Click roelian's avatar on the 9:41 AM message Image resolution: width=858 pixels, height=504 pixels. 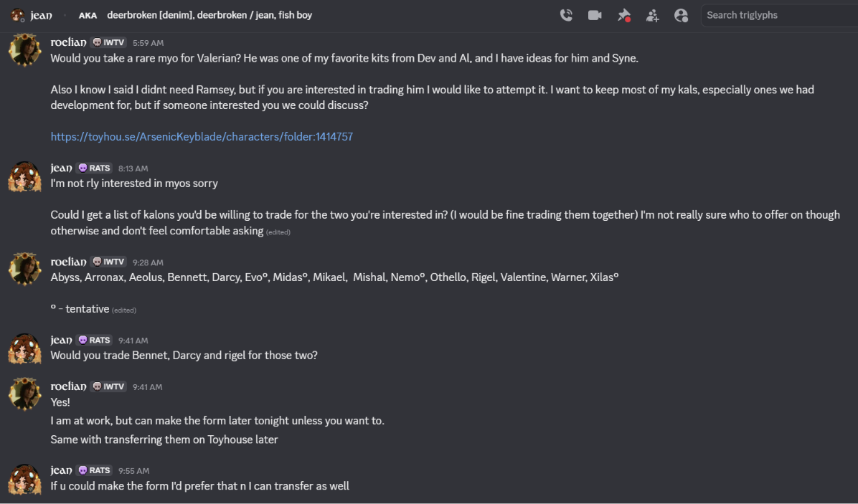point(24,394)
